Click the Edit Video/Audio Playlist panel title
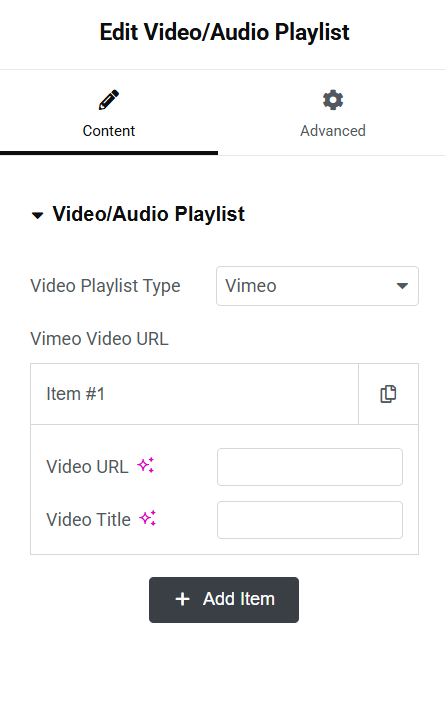 (x=224, y=33)
